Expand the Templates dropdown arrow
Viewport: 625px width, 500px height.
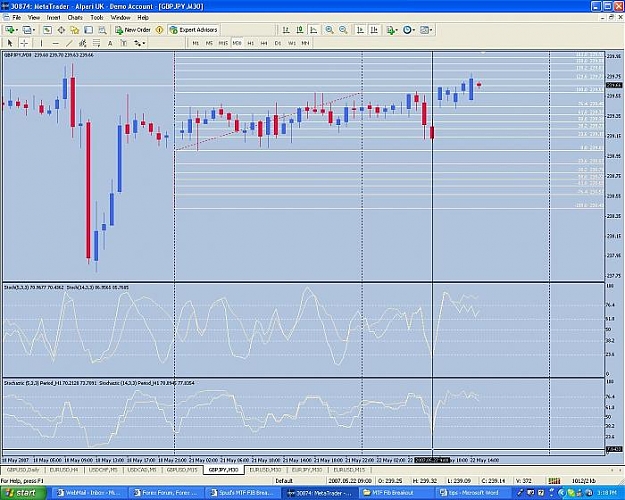[431, 30]
